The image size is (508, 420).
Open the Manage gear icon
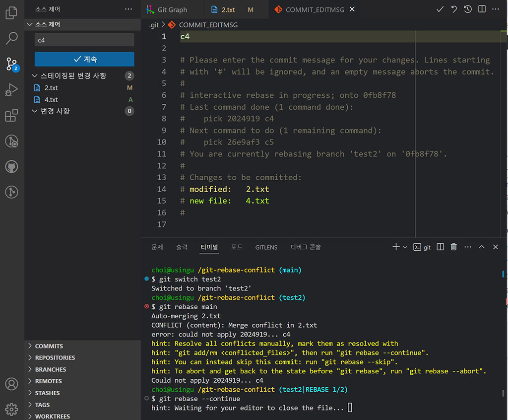[x=11, y=409]
